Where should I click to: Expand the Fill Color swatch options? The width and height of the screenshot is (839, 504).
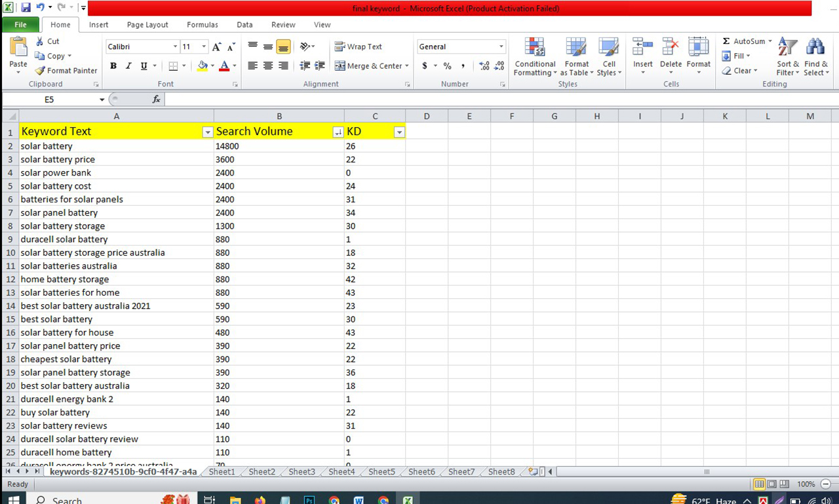(212, 66)
